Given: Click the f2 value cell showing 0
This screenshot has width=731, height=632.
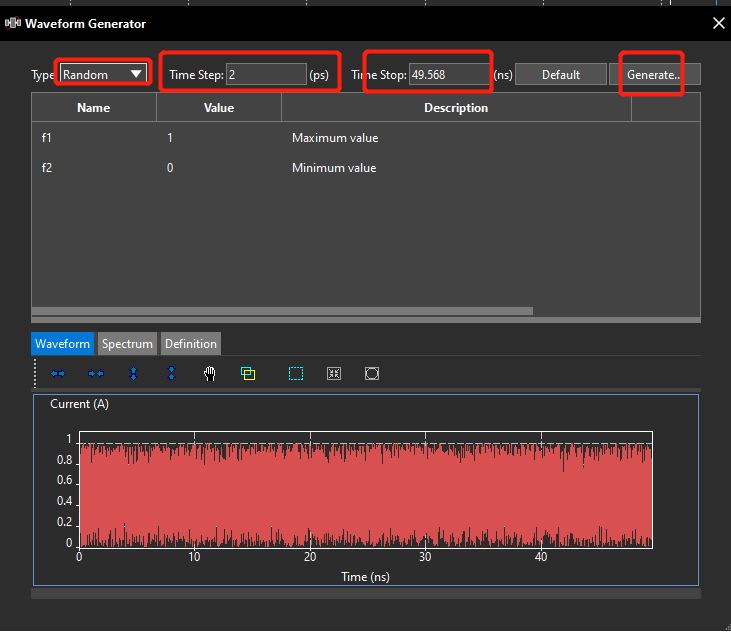Looking at the screenshot, I should (219, 168).
